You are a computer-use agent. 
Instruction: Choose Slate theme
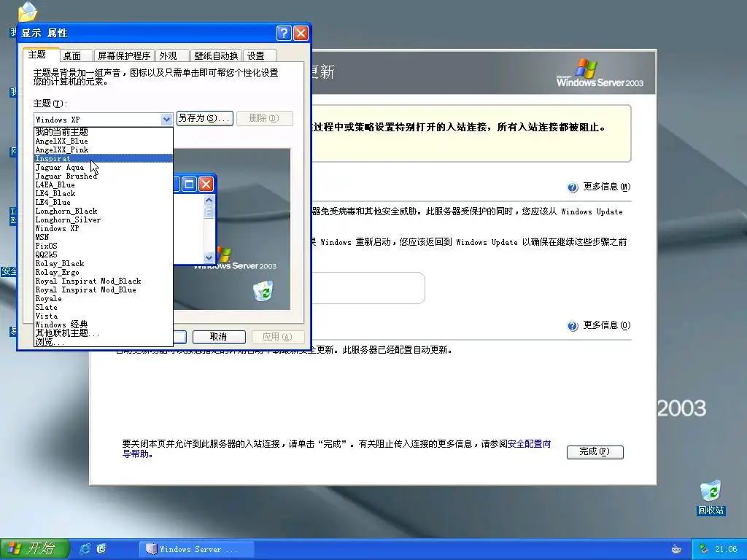click(104, 307)
